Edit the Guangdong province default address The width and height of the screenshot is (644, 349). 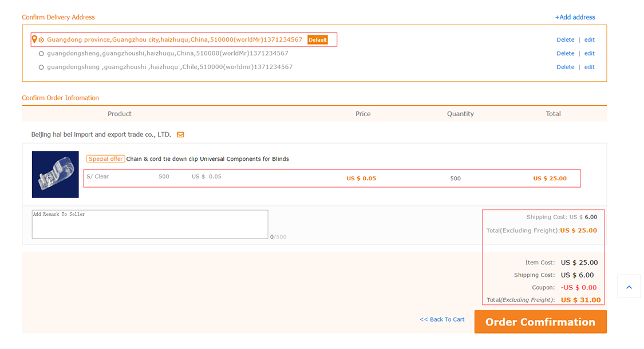590,40
